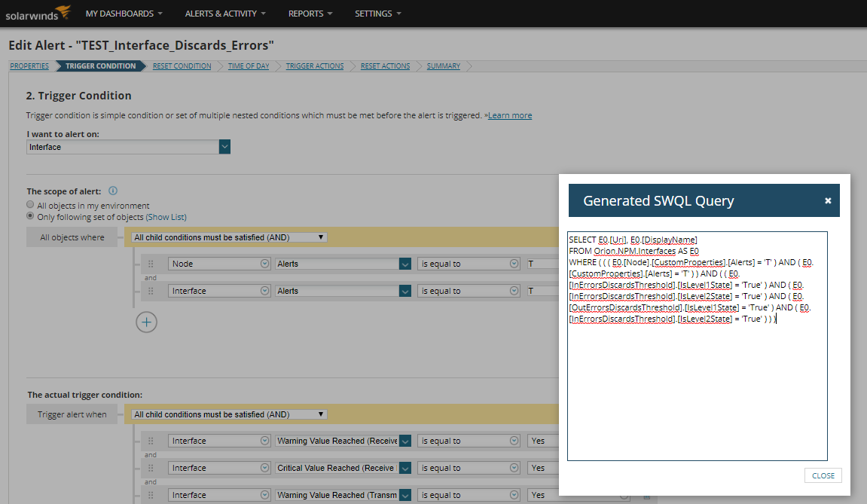Open the Alerts & Activity menu
Image resolution: width=867 pixels, height=504 pixels.
point(225,14)
